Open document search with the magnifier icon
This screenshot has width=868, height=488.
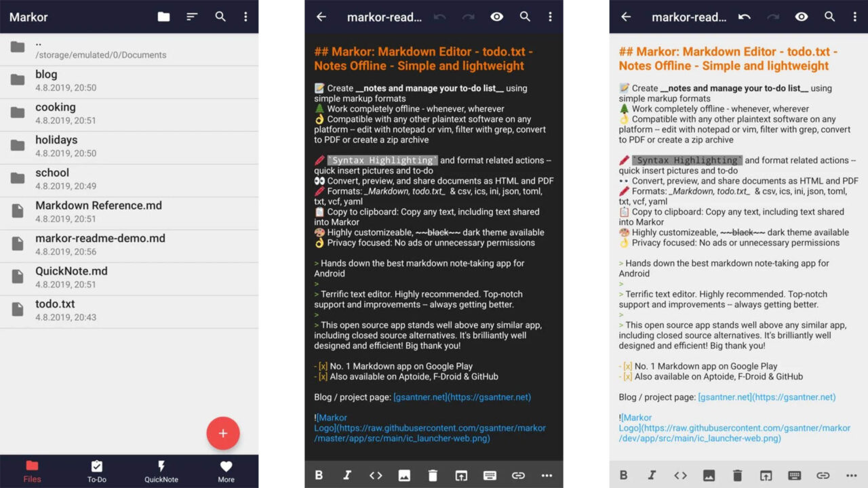click(525, 17)
